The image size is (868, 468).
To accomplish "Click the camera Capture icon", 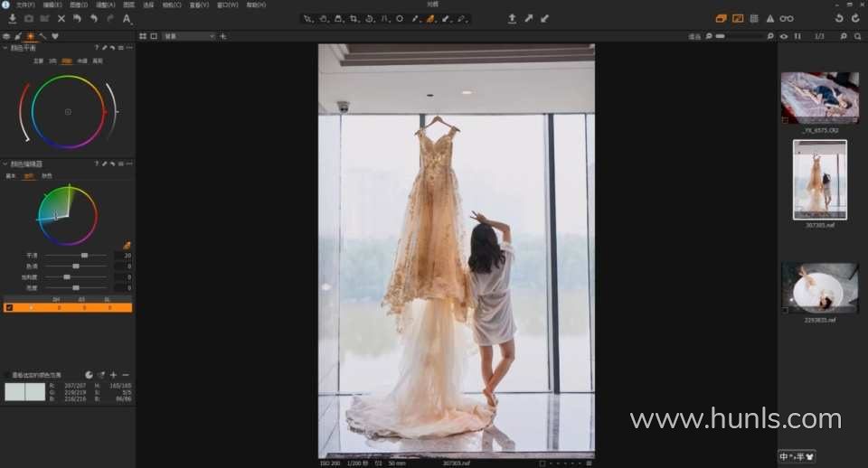I will tap(29, 19).
